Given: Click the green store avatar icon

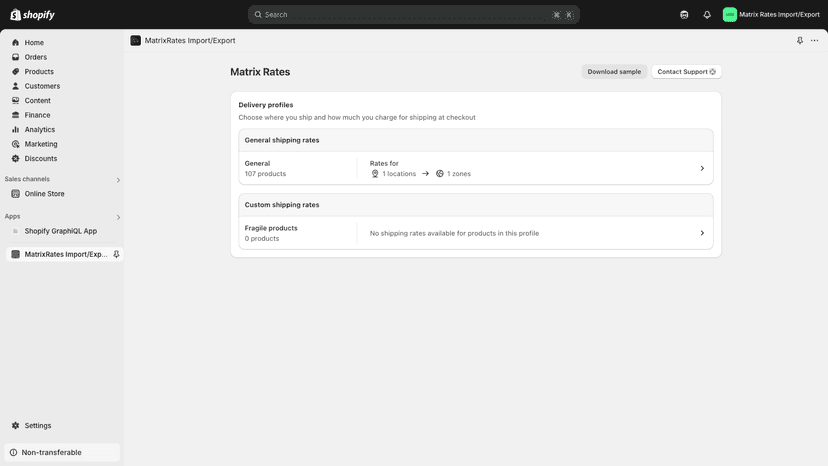Looking at the screenshot, I should (729, 15).
